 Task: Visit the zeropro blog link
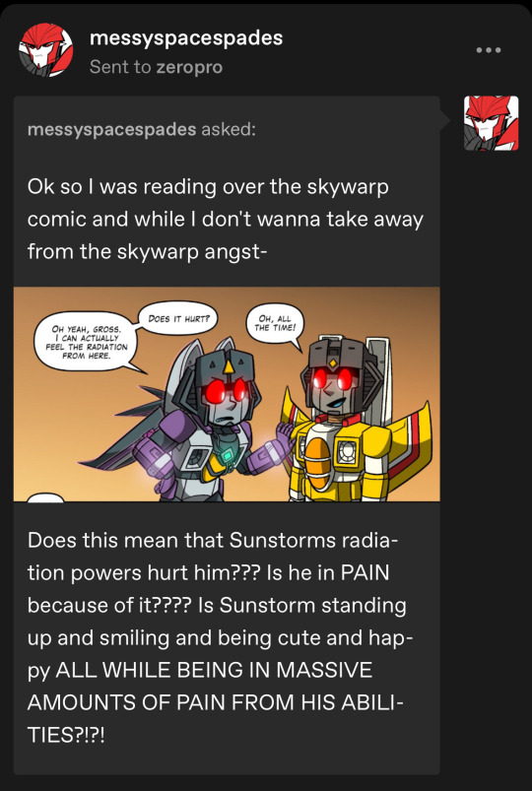[x=189, y=67]
